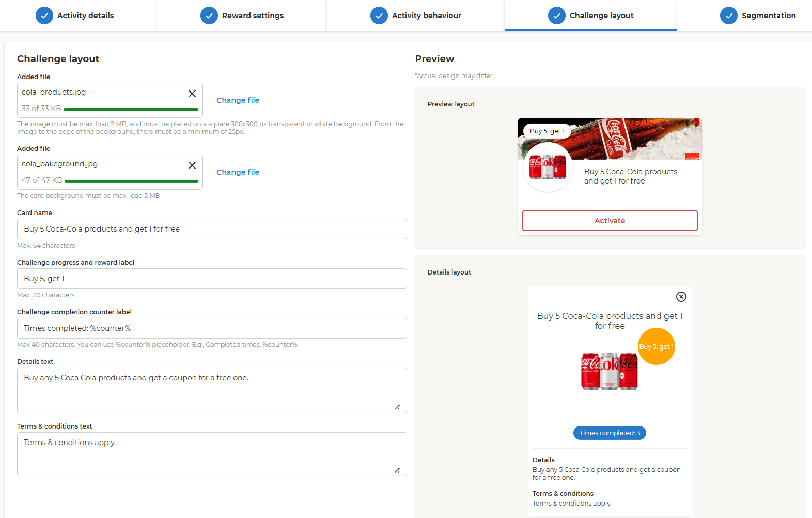Click Change file for cola_bakcground.jpg
Viewport: 812px width, 518px height.
tap(238, 172)
